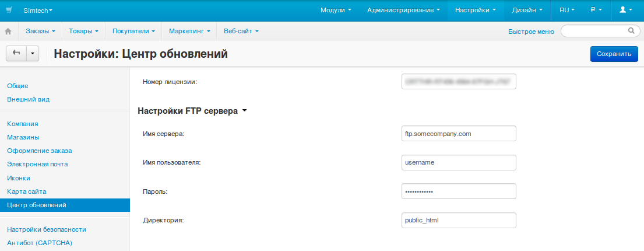The width and height of the screenshot is (644, 251).
Task: Select Настройки безопасности in sidebar
Action: pyautogui.click(x=46, y=229)
